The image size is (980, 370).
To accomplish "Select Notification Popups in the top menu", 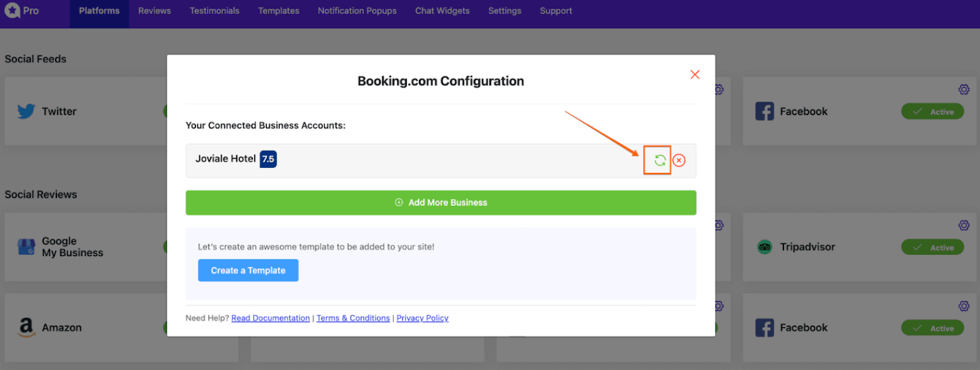I will 357,11.
